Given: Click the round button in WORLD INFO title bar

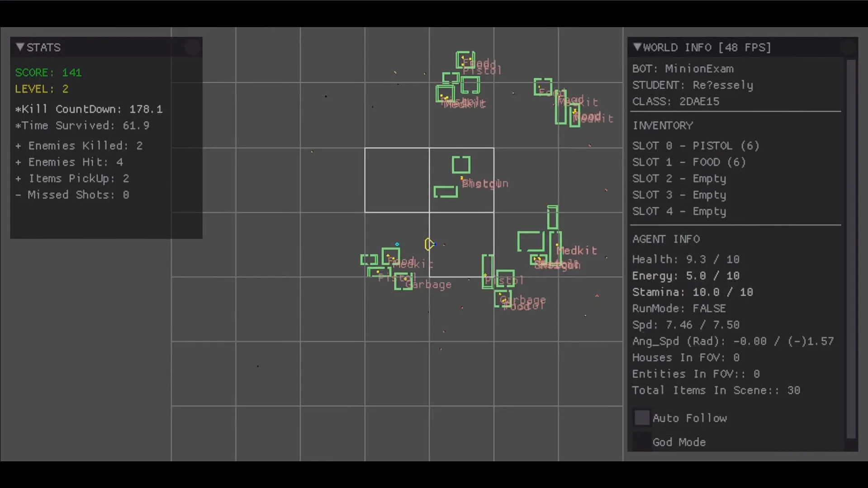Looking at the screenshot, I should pos(849,47).
